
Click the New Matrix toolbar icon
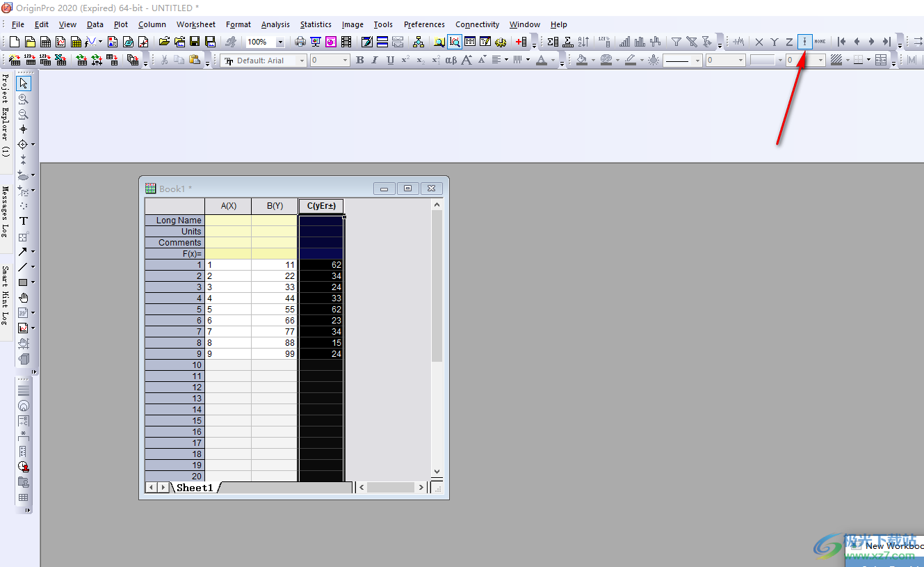[x=76, y=42]
